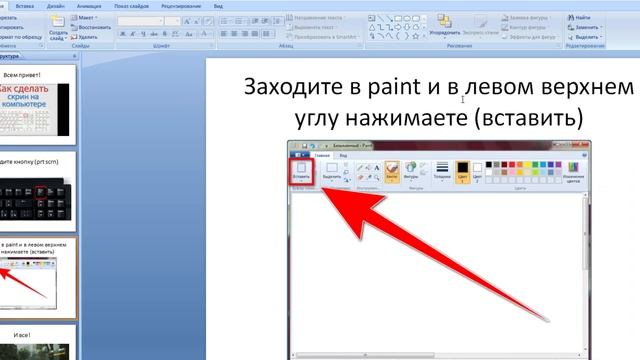This screenshot has height=360, width=640.
Task: Open the font size combo box
Action: coord(172,21)
